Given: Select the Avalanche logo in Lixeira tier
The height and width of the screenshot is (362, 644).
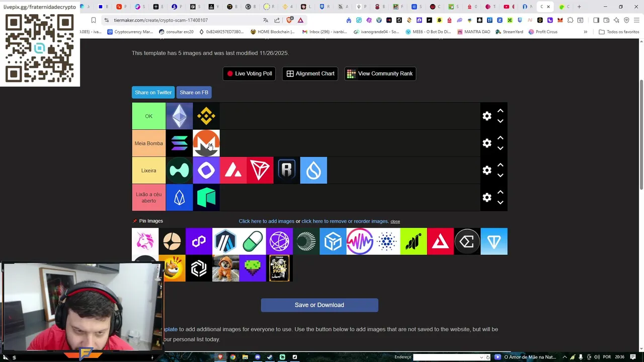Looking at the screenshot, I should coord(233,170).
